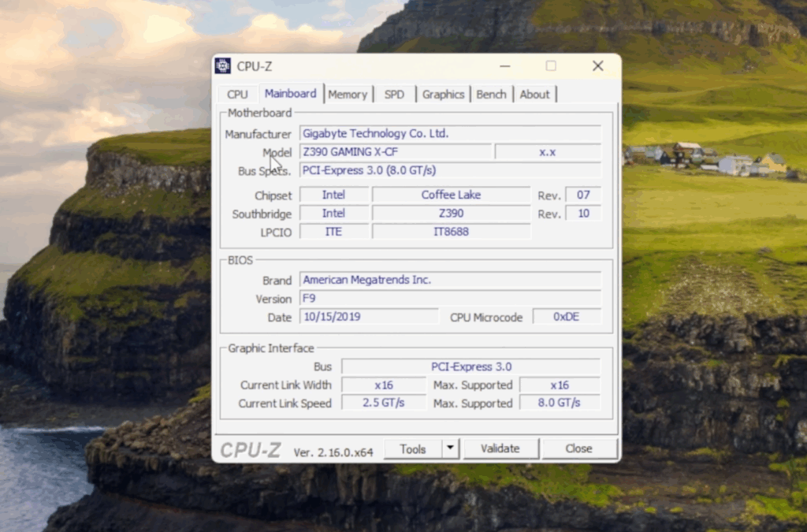Image resolution: width=807 pixels, height=532 pixels.
Task: Open the Bench tab
Action: (x=492, y=94)
